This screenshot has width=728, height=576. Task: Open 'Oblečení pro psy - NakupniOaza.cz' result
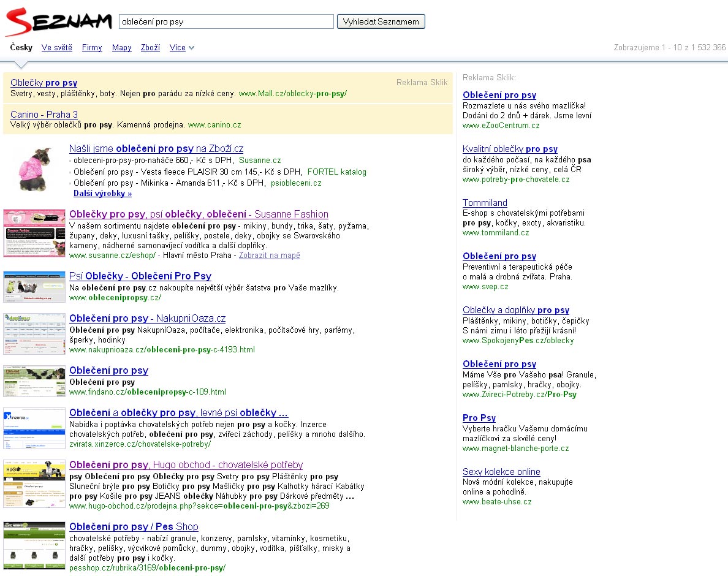pos(147,319)
